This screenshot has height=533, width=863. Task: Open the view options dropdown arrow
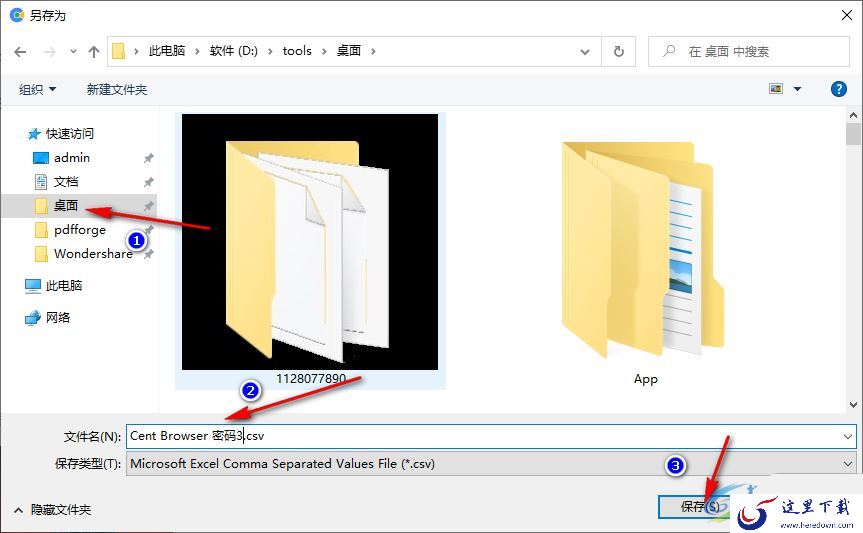pos(797,89)
